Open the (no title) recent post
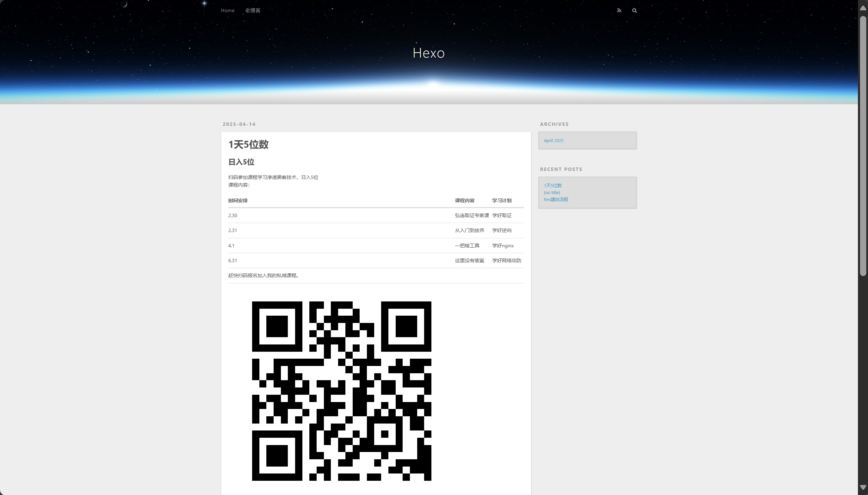This screenshot has height=495, width=868. pyautogui.click(x=552, y=193)
